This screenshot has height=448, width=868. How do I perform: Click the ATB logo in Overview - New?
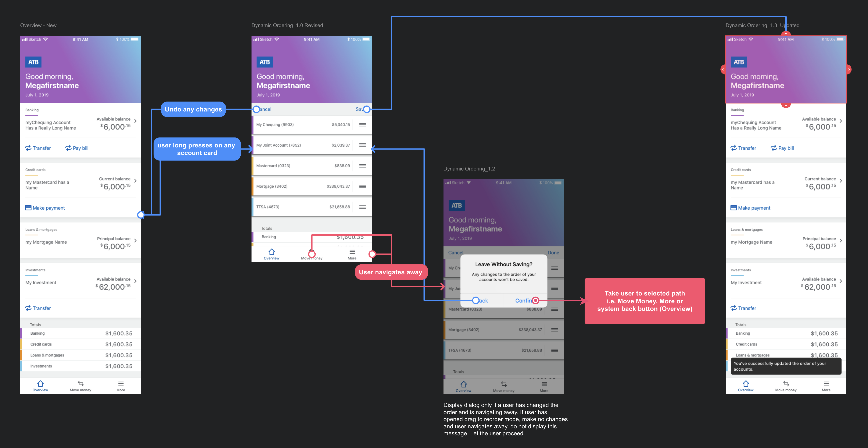[33, 62]
